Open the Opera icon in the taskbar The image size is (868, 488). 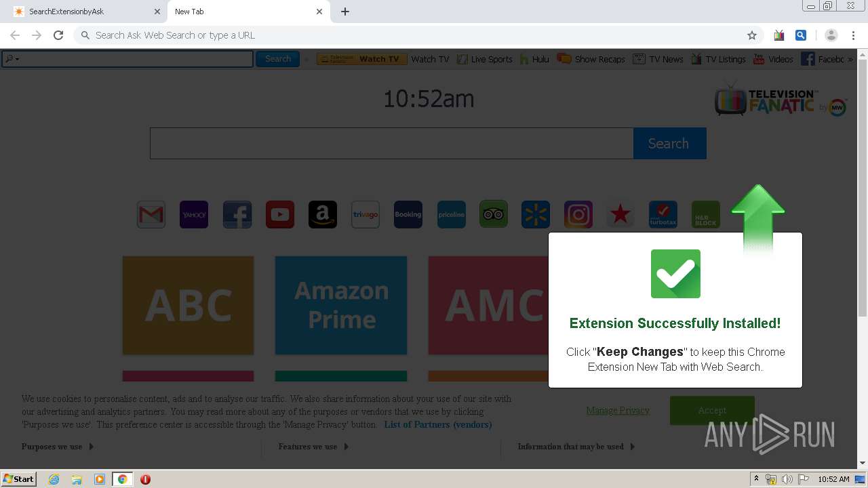point(145,479)
